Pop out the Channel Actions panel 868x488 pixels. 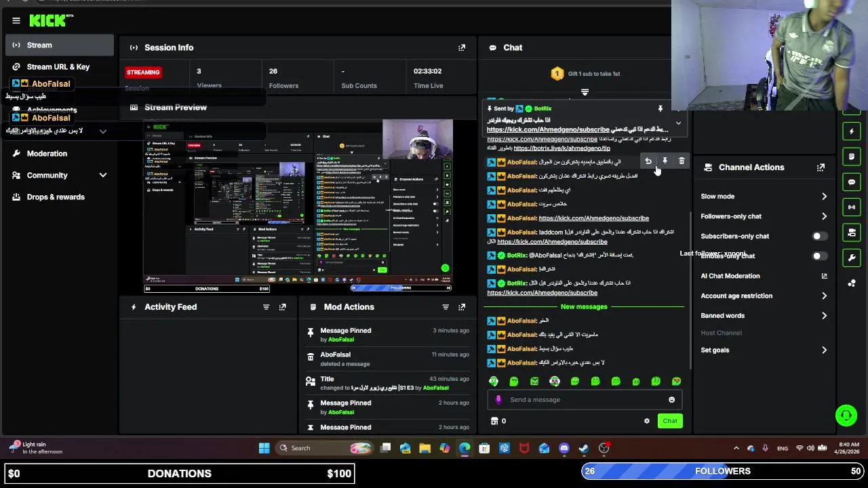(821, 167)
